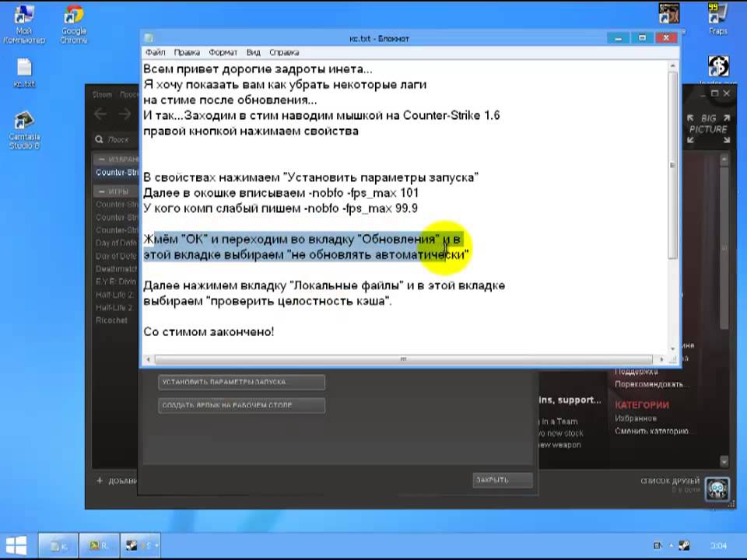Show hidden tray icons arrow
Screen dimensions: 747x560
[x=672, y=546]
